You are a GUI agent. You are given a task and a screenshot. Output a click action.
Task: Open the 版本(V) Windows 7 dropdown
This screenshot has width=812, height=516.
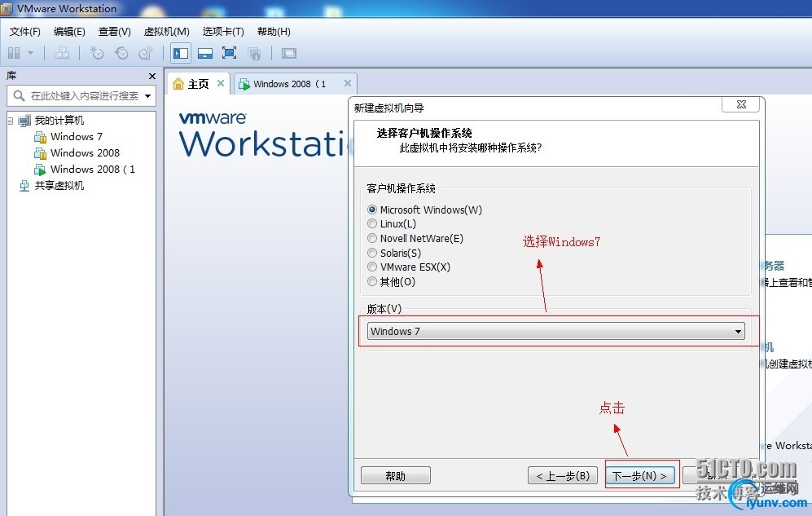tap(555, 331)
